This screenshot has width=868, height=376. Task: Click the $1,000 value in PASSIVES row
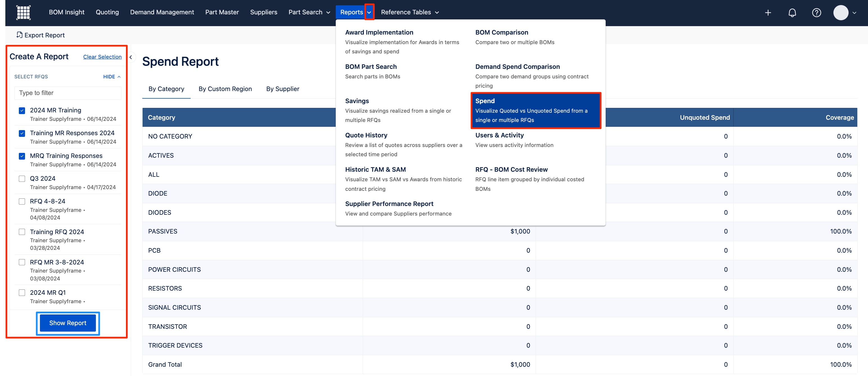click(520, 232)
